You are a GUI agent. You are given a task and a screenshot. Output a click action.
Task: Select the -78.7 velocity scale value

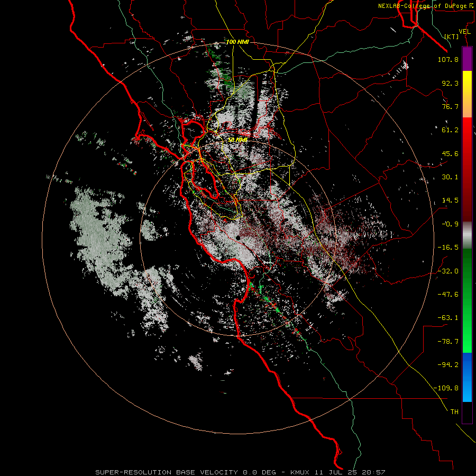[448, 342]
